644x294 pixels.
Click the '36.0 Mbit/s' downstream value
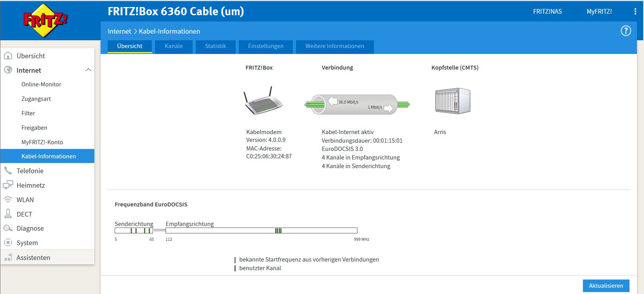(x=348, y=102)
